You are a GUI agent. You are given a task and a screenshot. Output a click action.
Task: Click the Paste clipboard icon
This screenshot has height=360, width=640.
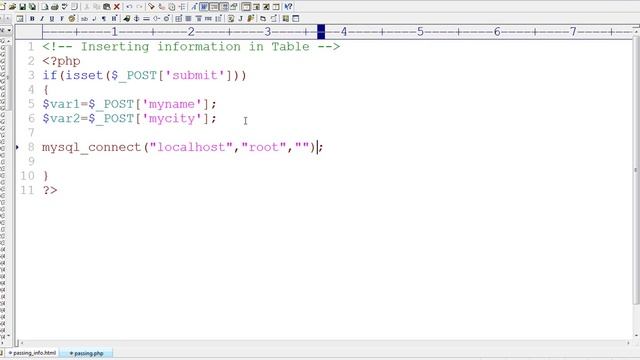107,7
